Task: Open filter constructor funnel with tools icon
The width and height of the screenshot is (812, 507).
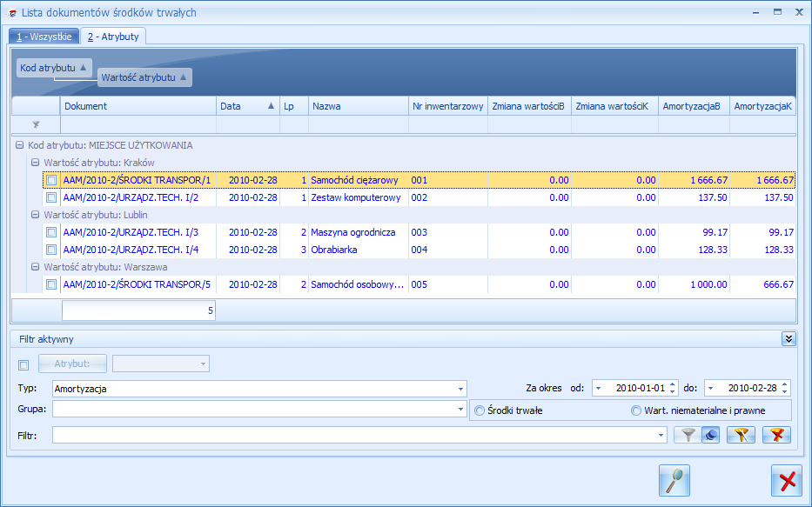Action: click(x=741, y=435)
